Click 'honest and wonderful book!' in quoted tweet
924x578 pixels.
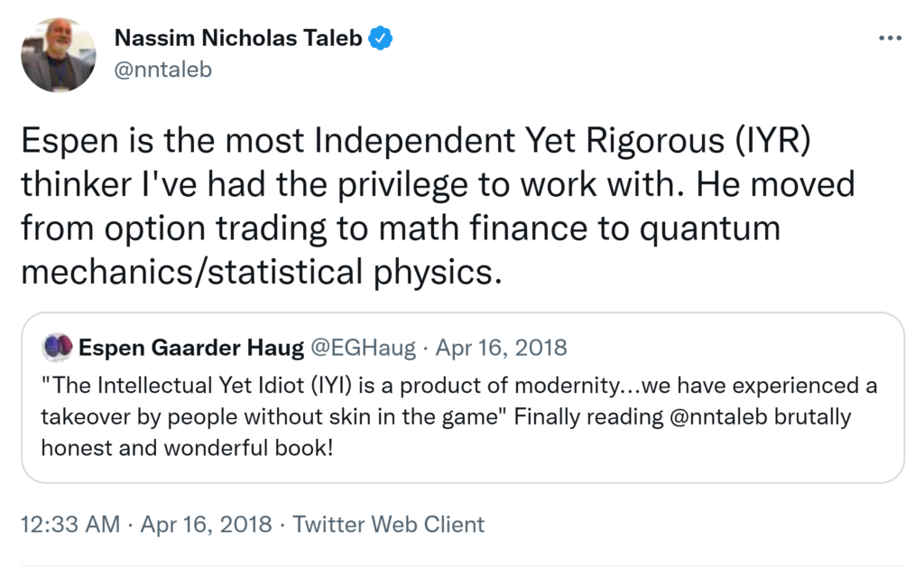(188, 446)
